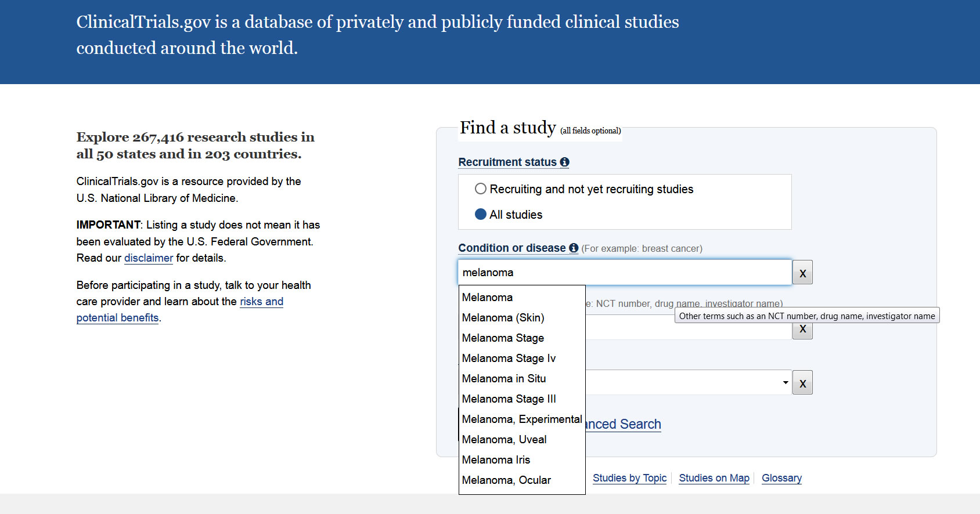Click the Condition or disease info icon
The width and height of the screenshot is (980, 514).
pyautogui.click(x=574, y=248)
